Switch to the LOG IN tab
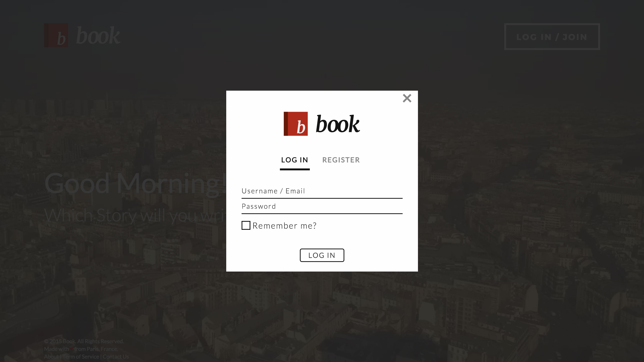Image resolution: width=644 pixels, height=362 pixels. [x=294, y=160]
